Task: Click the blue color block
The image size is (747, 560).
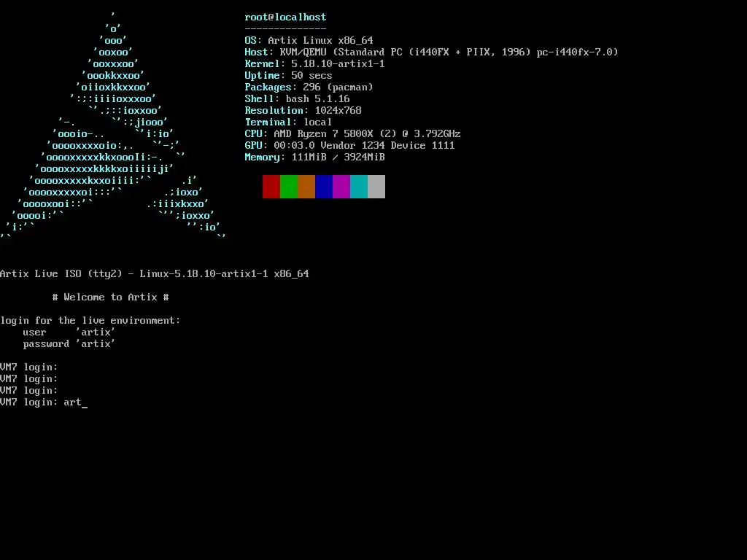Action: tap(324, 187)
